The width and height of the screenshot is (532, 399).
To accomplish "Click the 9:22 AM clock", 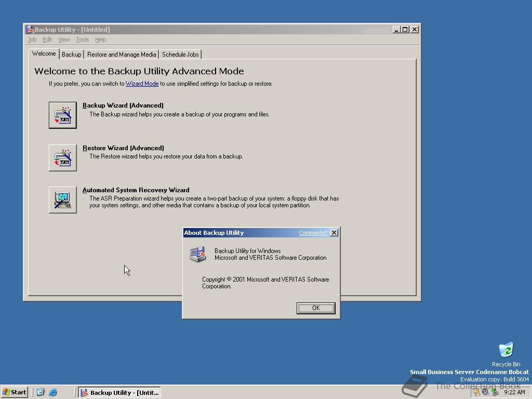I will pos(514,392).
